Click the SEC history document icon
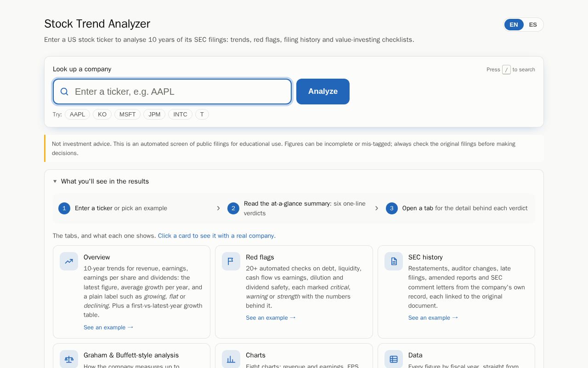Screen dimensions: 588x368 [394, 261]
